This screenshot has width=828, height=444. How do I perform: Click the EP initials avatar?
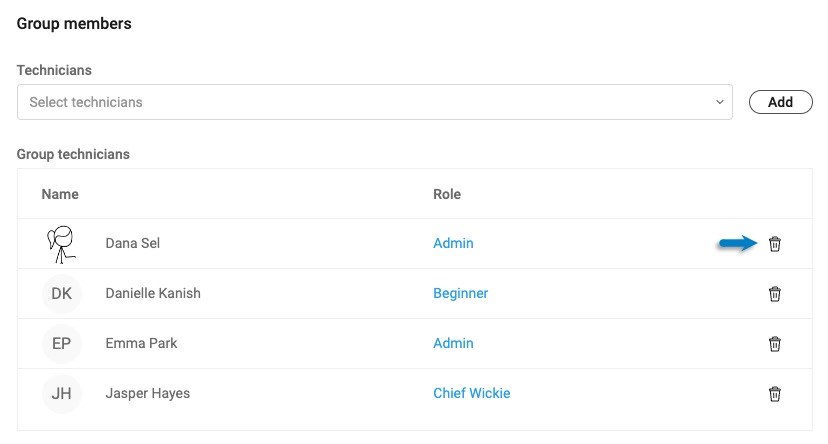pyautogui.click(x=62, y=344)
